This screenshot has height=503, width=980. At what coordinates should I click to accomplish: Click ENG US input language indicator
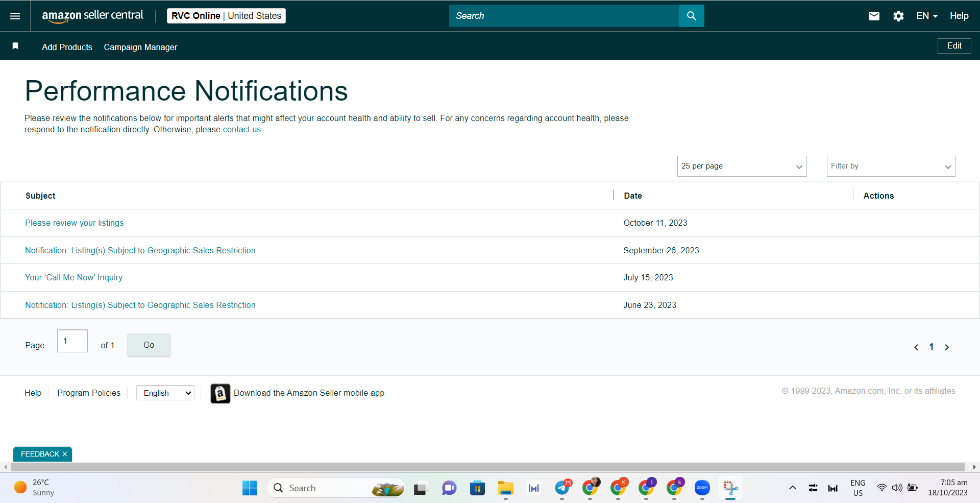coord(857,488)
